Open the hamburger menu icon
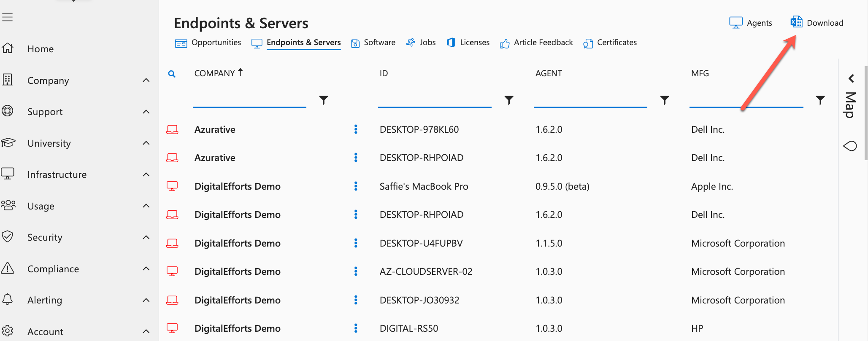Screen dimensions: 868x341 7,17
